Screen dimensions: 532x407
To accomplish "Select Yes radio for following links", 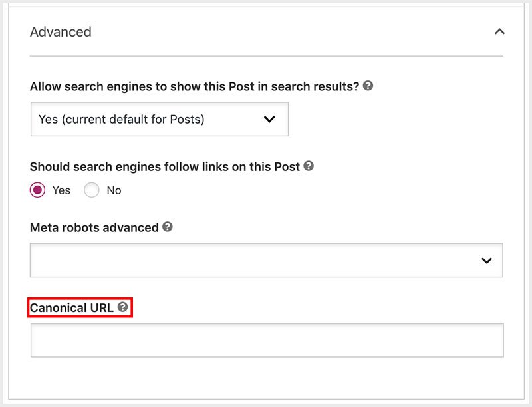I will (38, 190).
